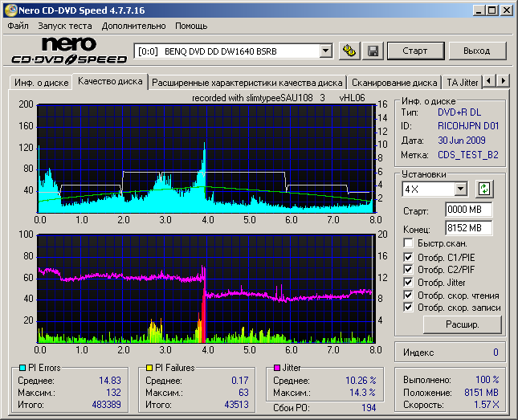Toggle the Отобр. Jitter checkbox
518x420 pixels.
click(408, 282)
